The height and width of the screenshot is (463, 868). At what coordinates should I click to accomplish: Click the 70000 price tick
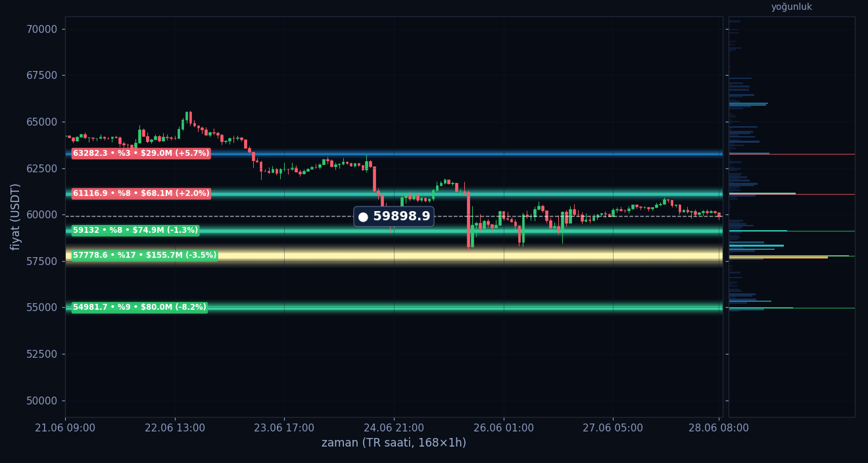(41, 29)
